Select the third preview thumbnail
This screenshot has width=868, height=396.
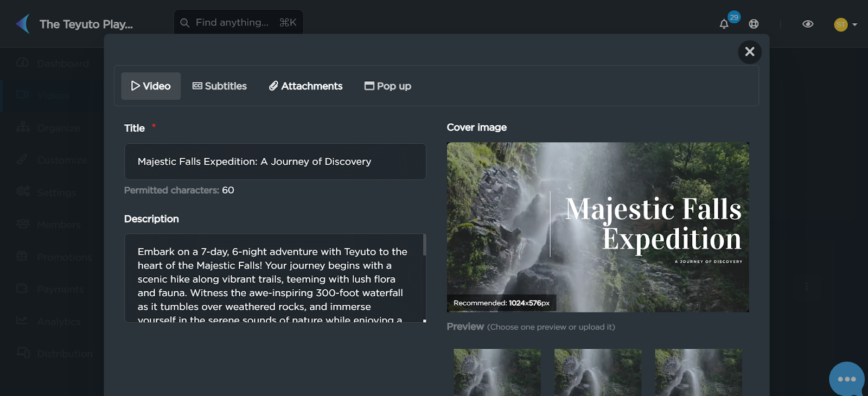[x=699, y=372]
